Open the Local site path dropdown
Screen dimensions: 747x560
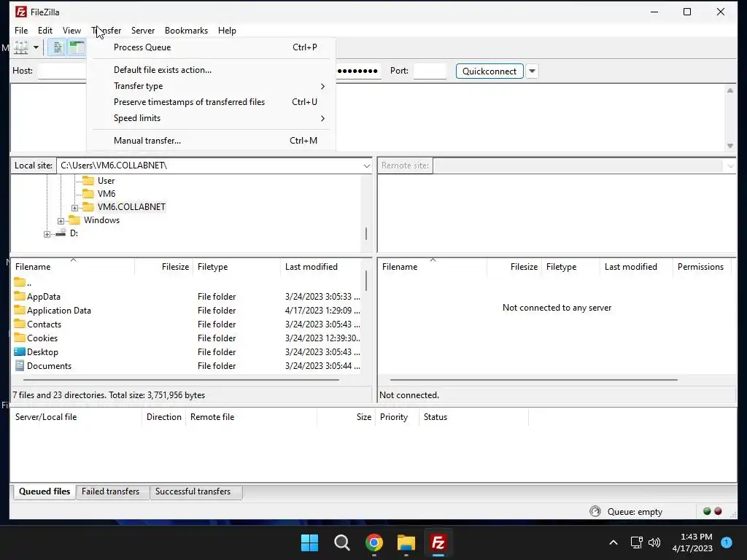pos(366,166)
